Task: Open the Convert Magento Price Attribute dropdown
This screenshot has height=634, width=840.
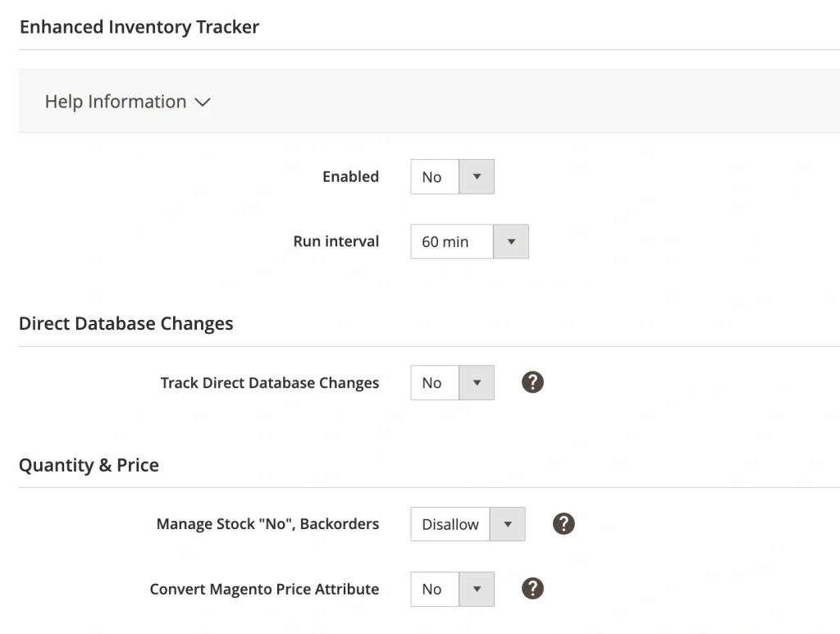Action: pyautogui.click(x=435, y=589)
